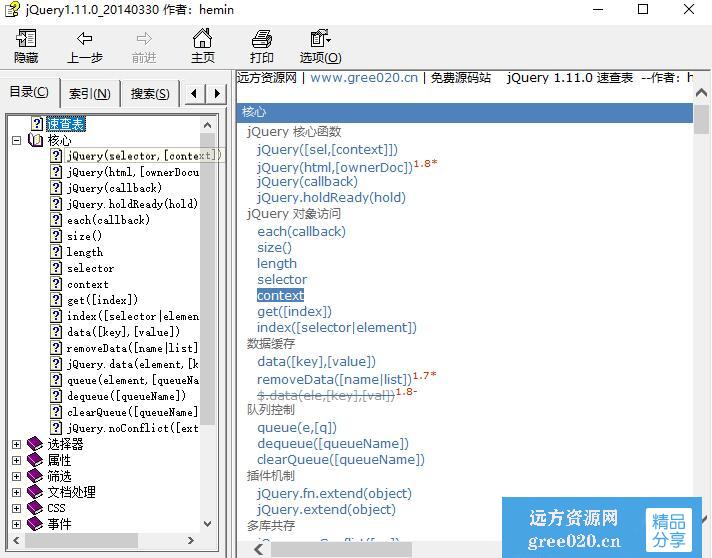The height and width of the screenshot is (558, 712).
Task: Expand the 选择器 tree node
Action: [x=16, y=444]
